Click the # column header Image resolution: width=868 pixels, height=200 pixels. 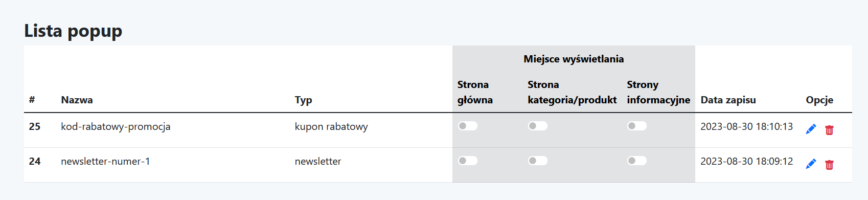click(x=32, y=100)
